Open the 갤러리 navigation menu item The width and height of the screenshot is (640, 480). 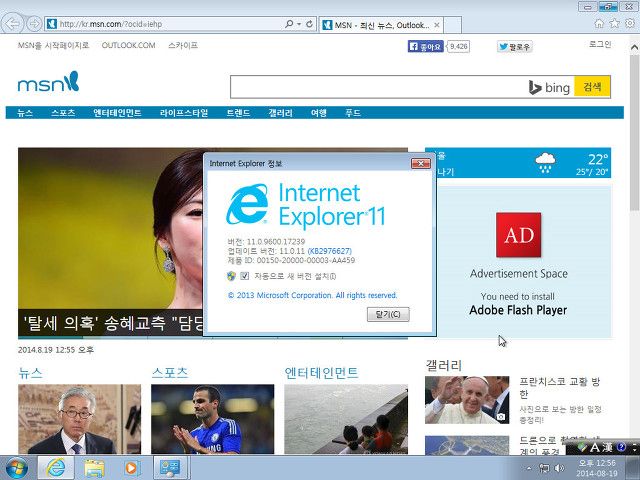(280, 113)
